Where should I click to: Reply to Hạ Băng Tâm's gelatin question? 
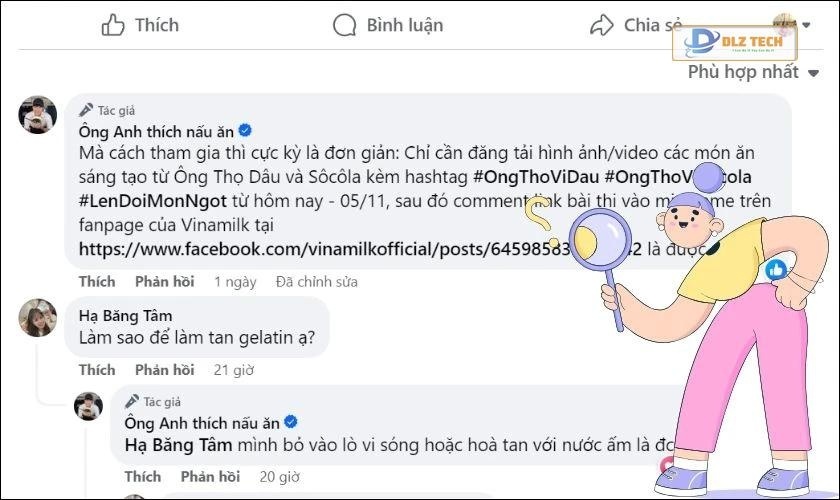pyautogui.click(x=164, y=370)
